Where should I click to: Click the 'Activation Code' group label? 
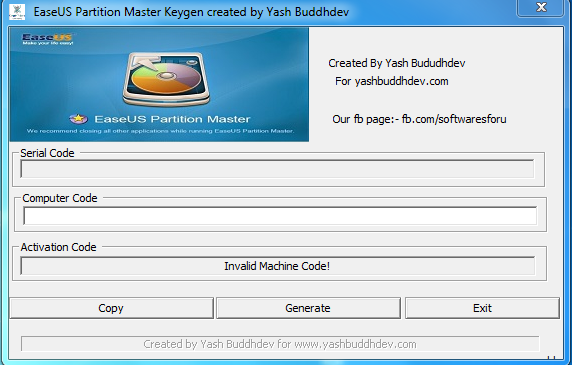point(58,247)
